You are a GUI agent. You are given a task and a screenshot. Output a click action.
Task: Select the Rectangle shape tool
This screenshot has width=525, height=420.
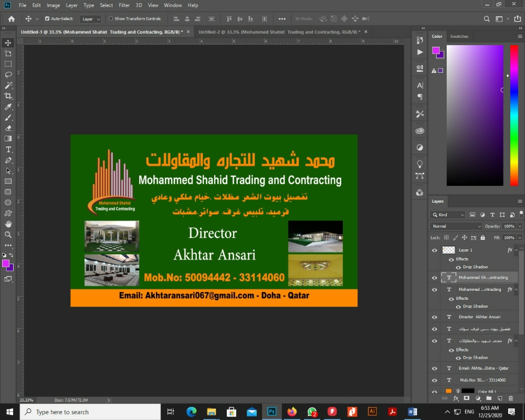tap(8, 181)
